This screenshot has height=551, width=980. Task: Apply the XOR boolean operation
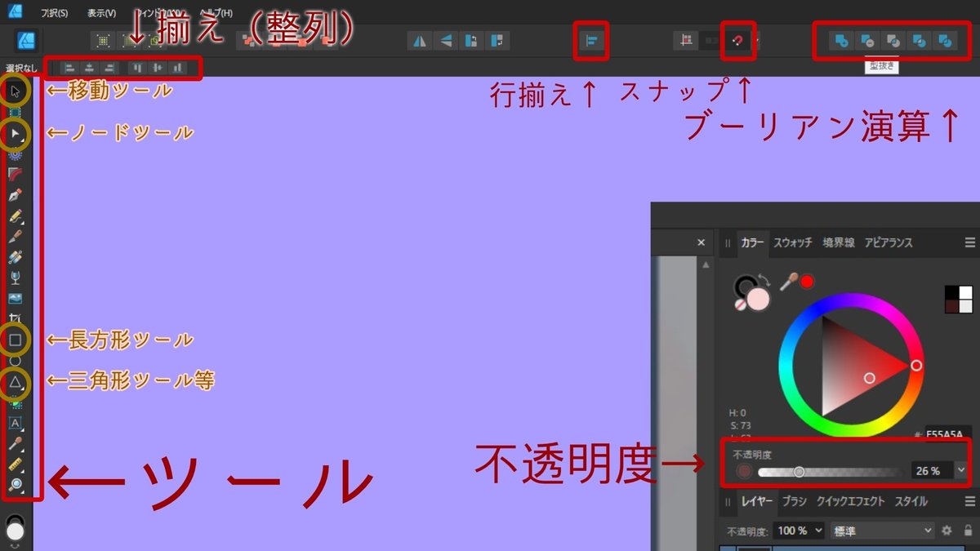(919, 40)
